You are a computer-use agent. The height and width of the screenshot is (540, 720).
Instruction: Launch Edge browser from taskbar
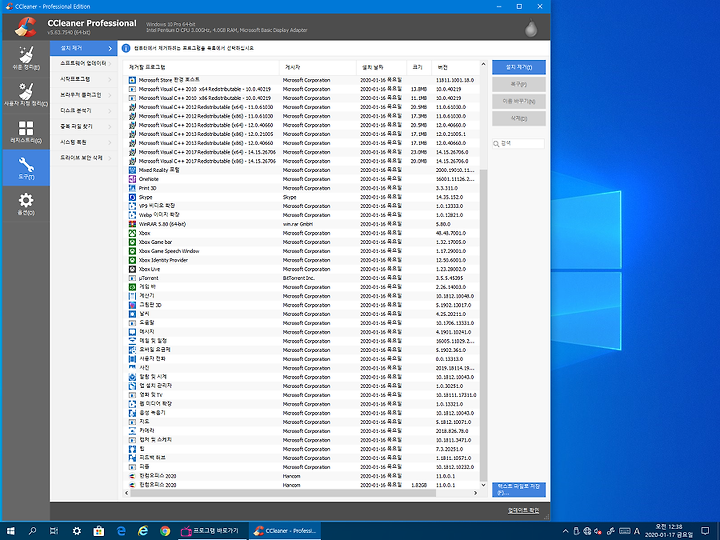click(121, 531)
